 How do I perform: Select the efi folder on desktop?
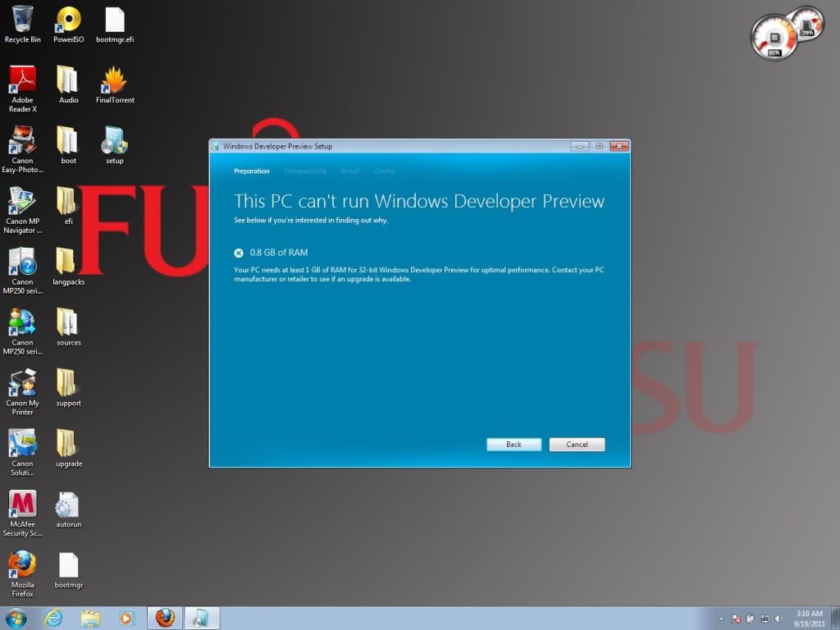tap(69, 206)
